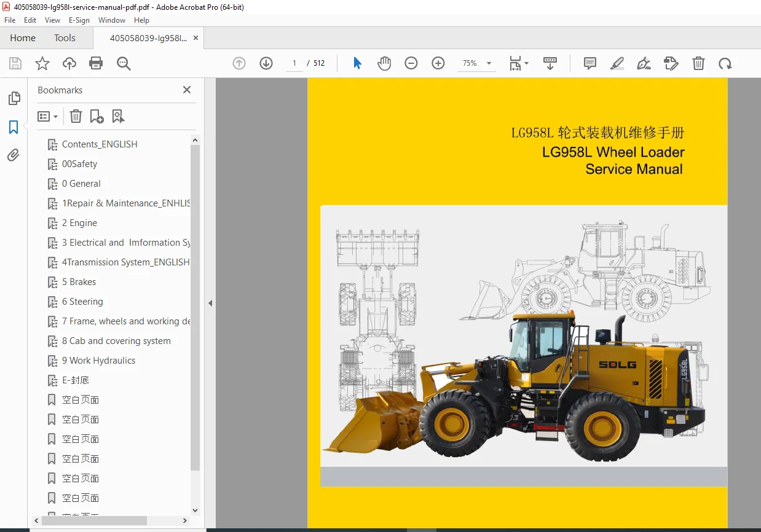761x532 pixels.
Task: Go to the previous page
Action: (239, 63)
